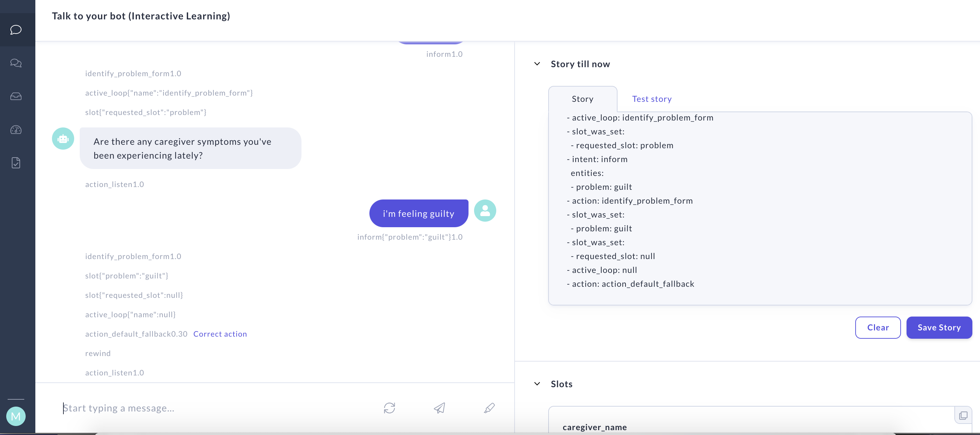The height and width of the screenshot is (435, 980).
Task: Open the Conversations sidebar icon
Action: pyautogui.click(x=16, y=63)
